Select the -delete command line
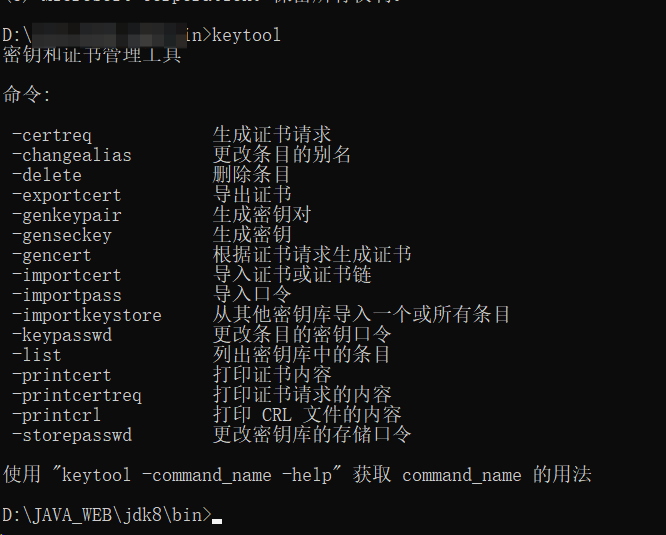 (47, 175)
